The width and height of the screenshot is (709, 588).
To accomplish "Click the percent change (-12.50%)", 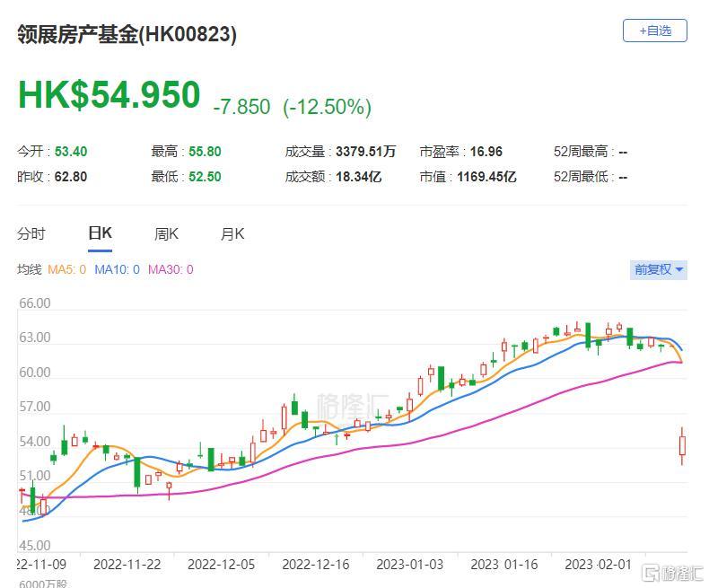I will pyautogui.click(x=327, y=107).
